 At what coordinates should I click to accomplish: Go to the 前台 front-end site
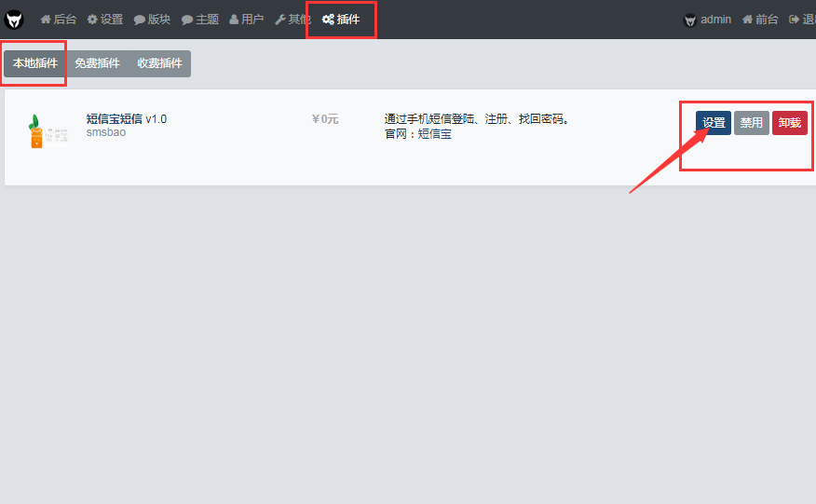pyautogui.click(x=760, y=20)
